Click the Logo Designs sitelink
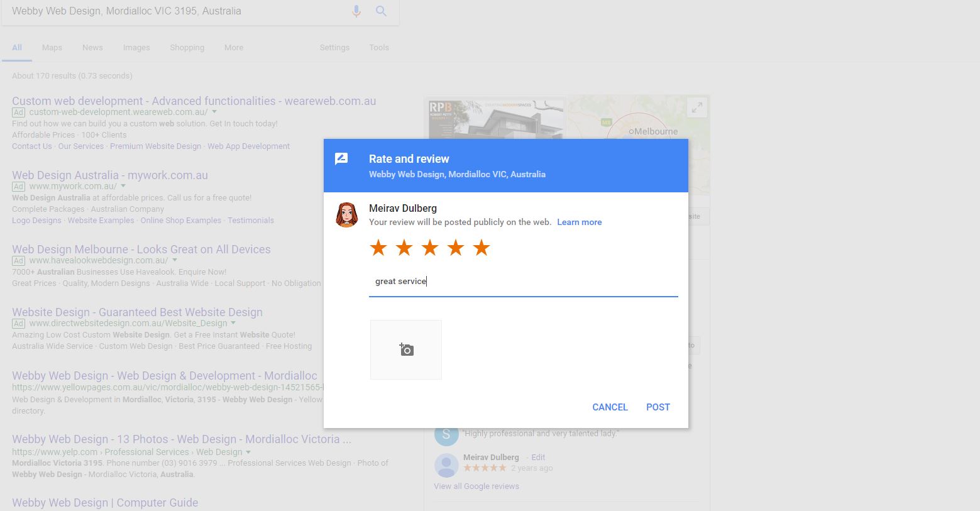This screenshot has height=511, width=980. [x=36, y=221]
